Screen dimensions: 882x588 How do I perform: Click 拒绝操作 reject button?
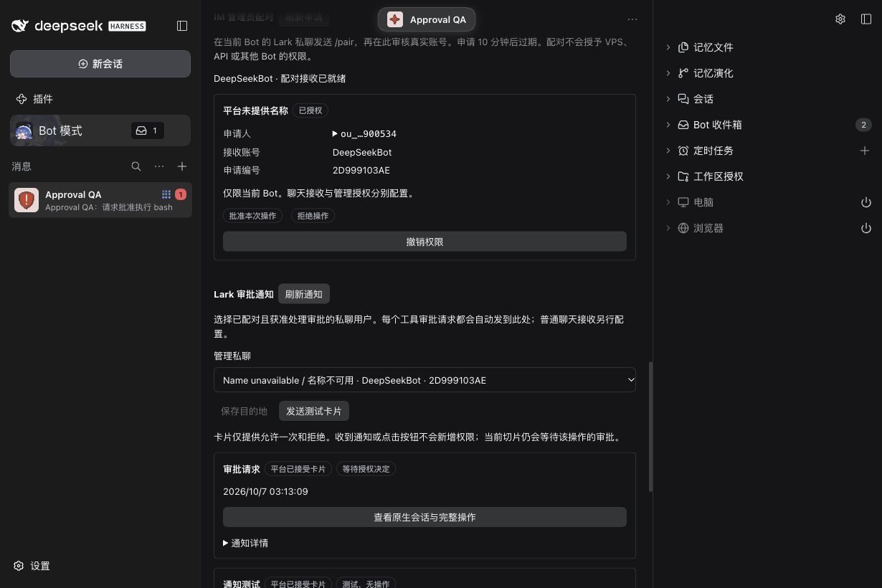point(313,216)
